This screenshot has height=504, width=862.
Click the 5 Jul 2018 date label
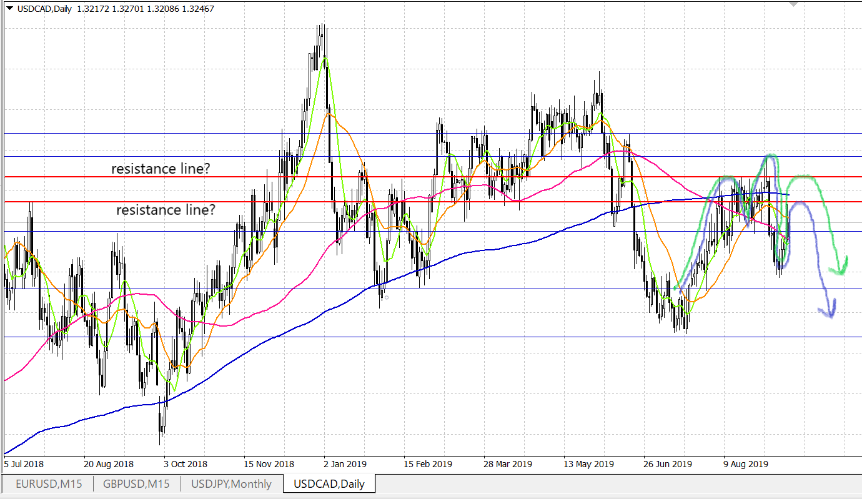(x=24, y=464)
